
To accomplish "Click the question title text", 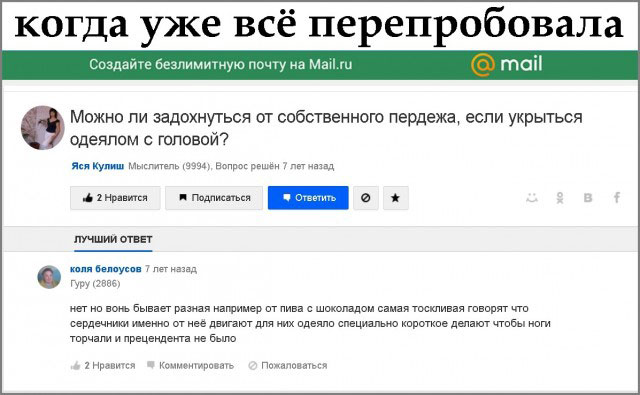I will click(x=326, y=128).
